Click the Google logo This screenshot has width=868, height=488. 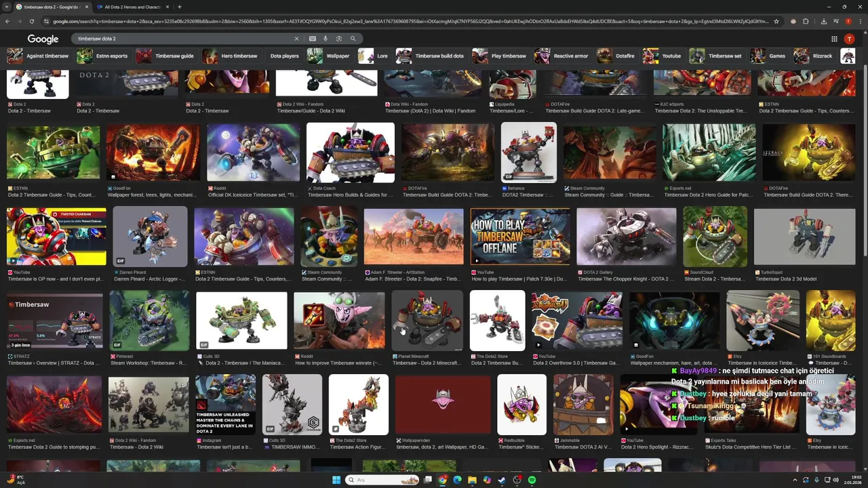pos(43,39)
